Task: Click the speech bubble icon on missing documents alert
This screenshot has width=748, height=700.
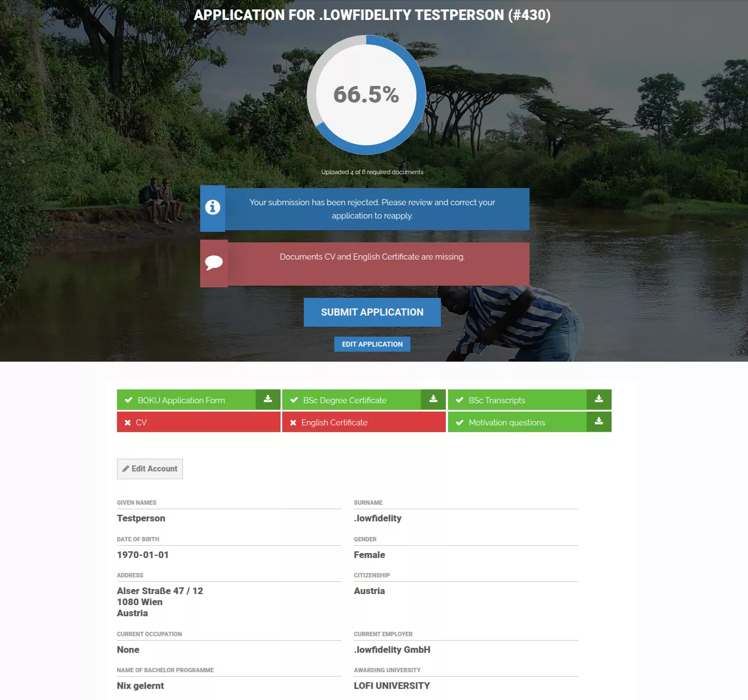Action: (214, 263)
